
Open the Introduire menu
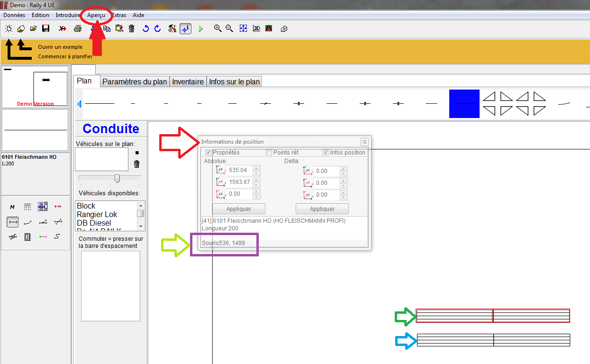(68, 15)
